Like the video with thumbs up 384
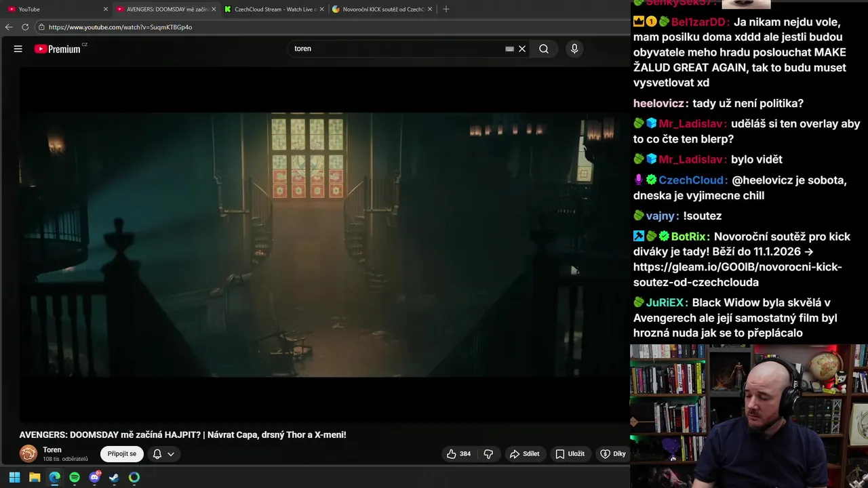Image resolution: width=868 pixels, height=488 pixels. [458, 454]
